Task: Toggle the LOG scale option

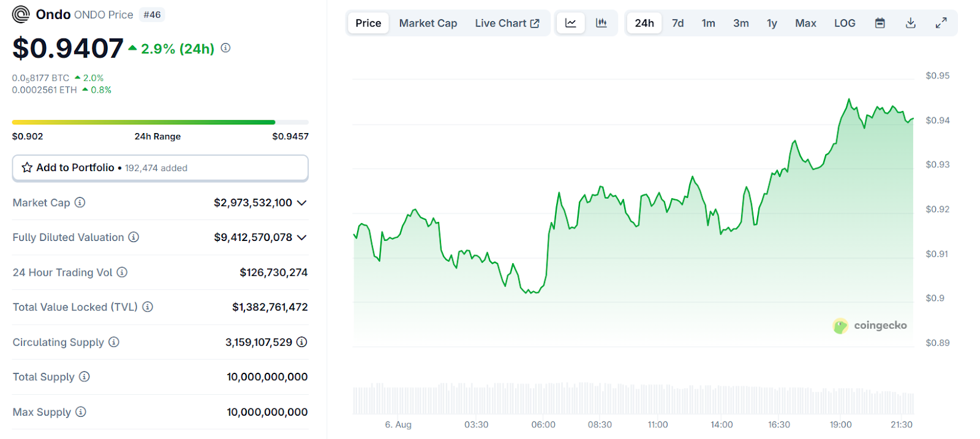Action: click(845, 23)
